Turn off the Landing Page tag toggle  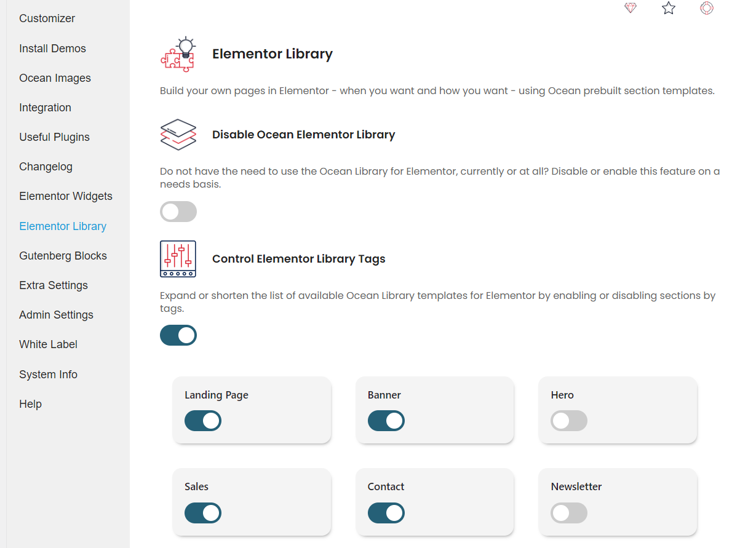coord(203,421)
